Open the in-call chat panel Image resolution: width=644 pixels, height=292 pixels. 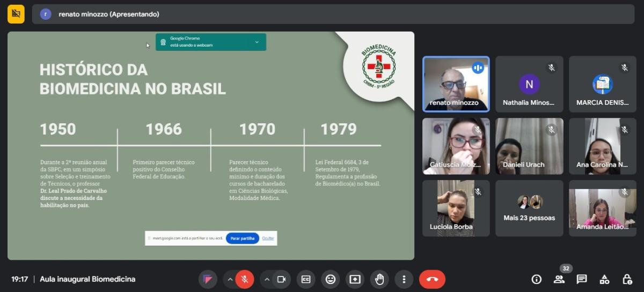[x=582, y=279]
